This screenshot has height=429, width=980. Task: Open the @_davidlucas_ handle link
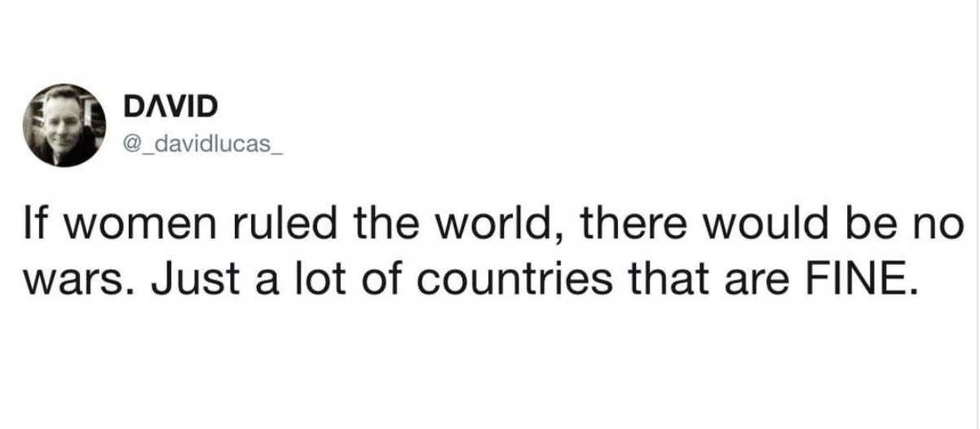tap(202, 145)
